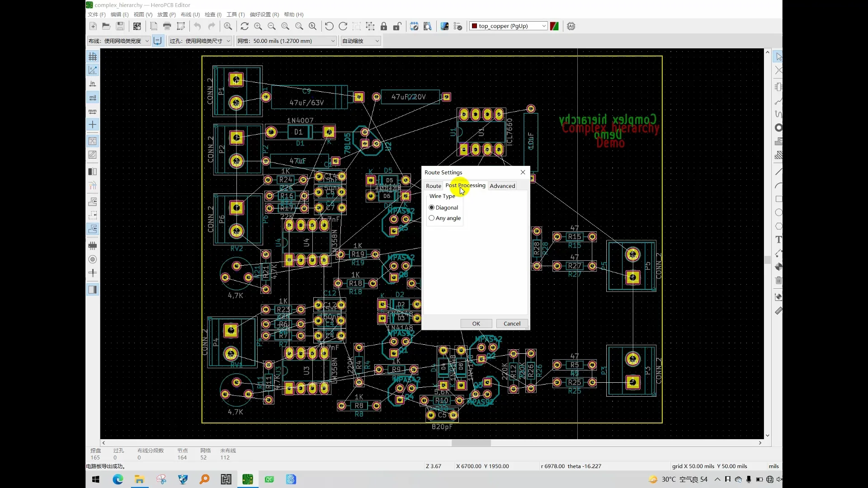Switch to the Advanced tab
The height and width of the screenshot is (488, 868).
(502, 186)
